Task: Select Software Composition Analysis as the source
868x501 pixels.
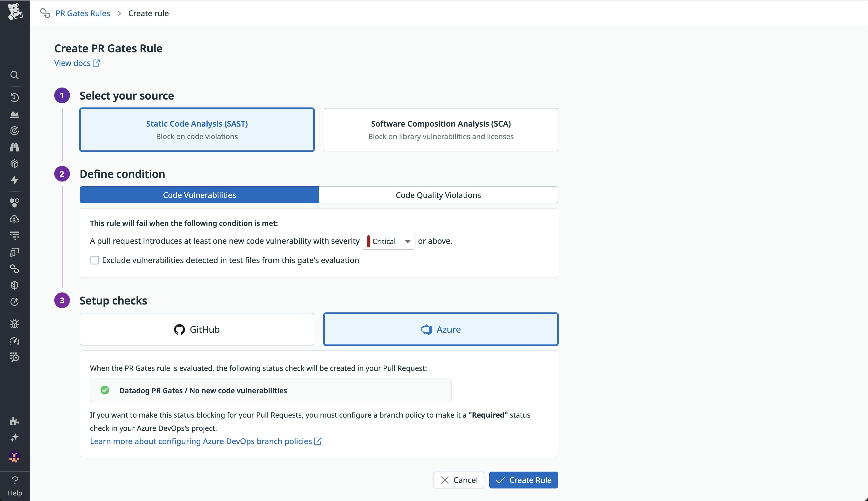Action: [x=440, y=129]
